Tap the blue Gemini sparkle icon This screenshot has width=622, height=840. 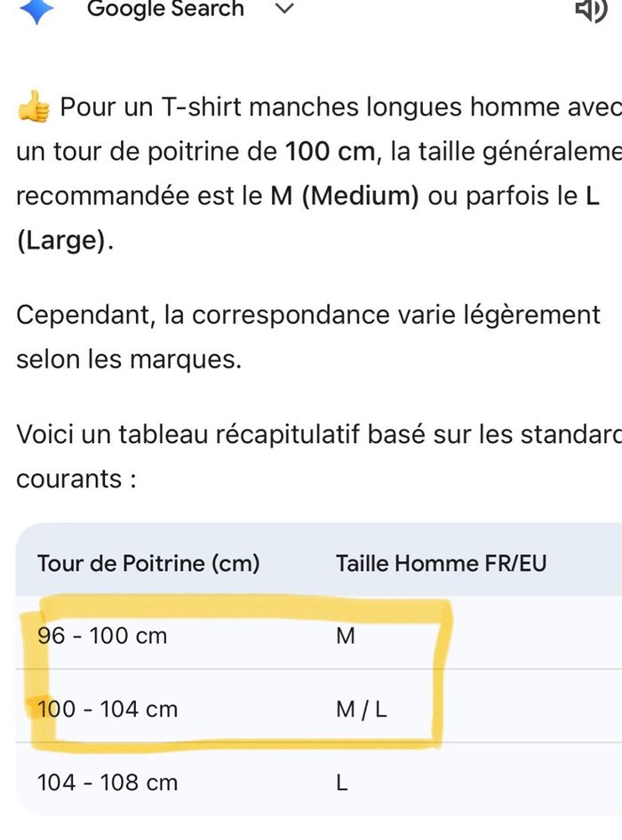(36, 9)
